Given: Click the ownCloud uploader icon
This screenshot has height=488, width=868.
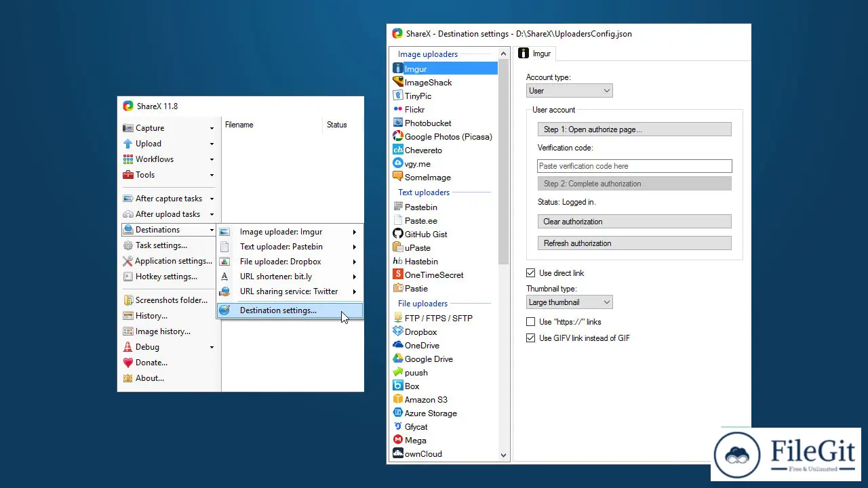Looking at the screenshot, I should [x=398, y=453].
